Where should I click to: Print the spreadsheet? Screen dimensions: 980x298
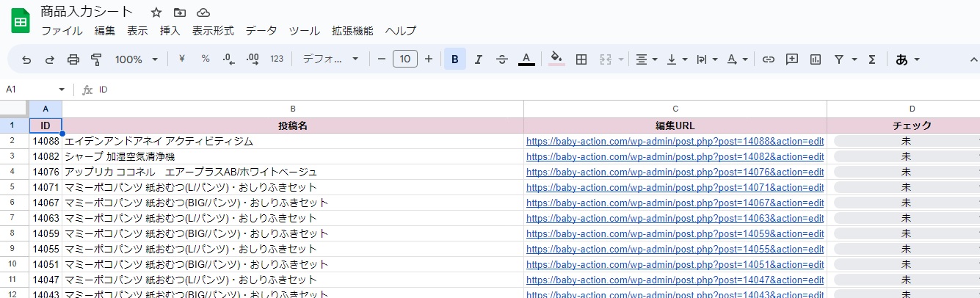[73, 59]
